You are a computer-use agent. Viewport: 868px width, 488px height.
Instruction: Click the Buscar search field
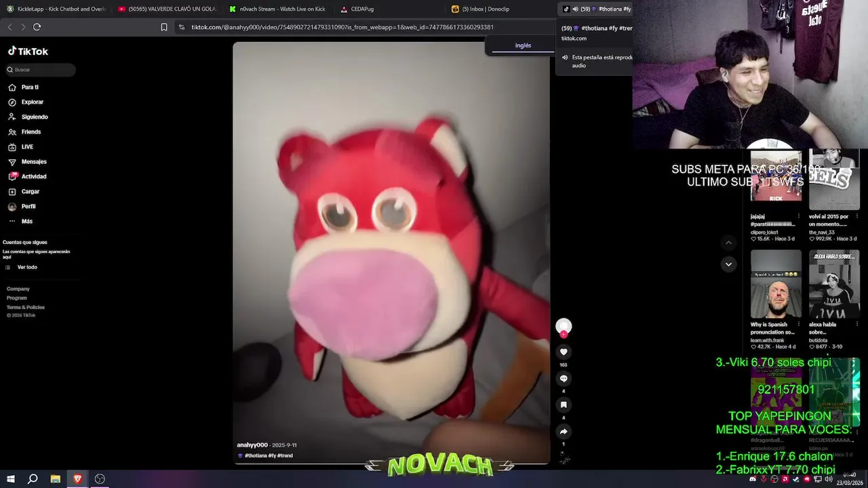tap(41, 70)
